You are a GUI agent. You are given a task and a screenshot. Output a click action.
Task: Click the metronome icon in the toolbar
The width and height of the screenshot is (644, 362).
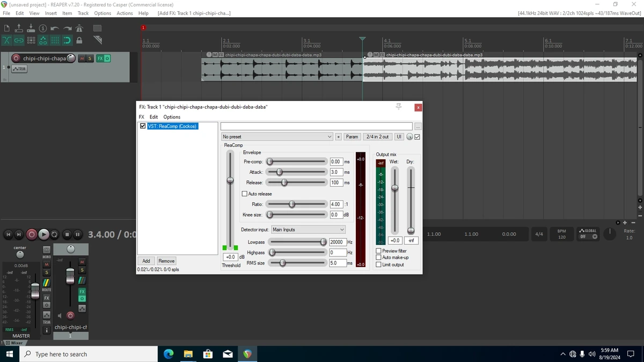[x=79, y=28]
